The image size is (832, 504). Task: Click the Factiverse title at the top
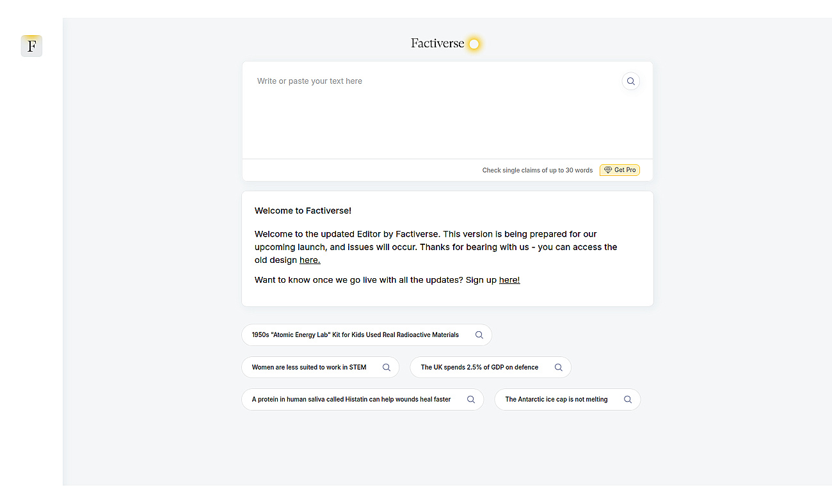click(438, 43)
